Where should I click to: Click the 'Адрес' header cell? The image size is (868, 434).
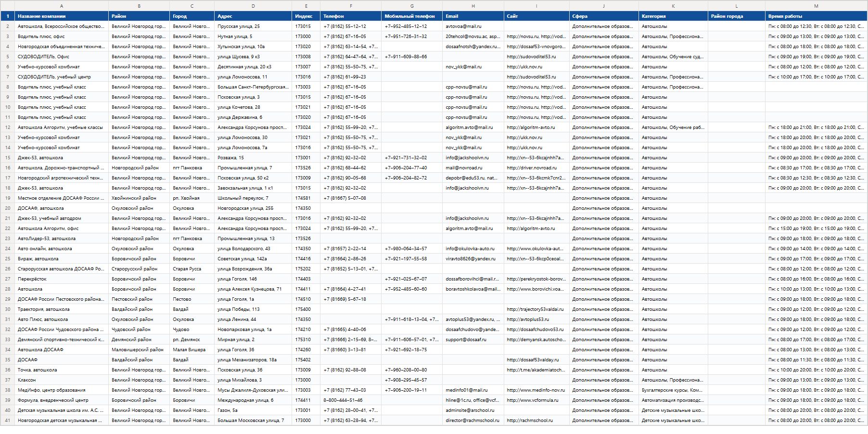point(253,16)
